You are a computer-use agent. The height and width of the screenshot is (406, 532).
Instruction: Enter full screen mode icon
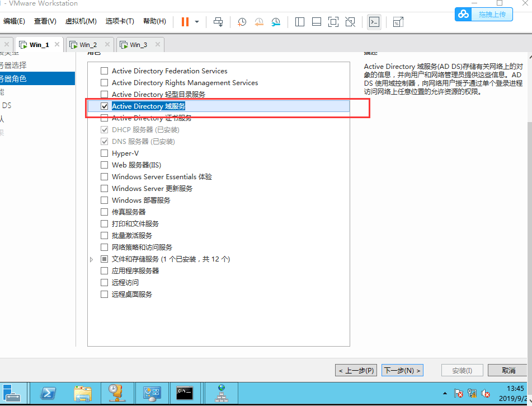tap(333, 22)
